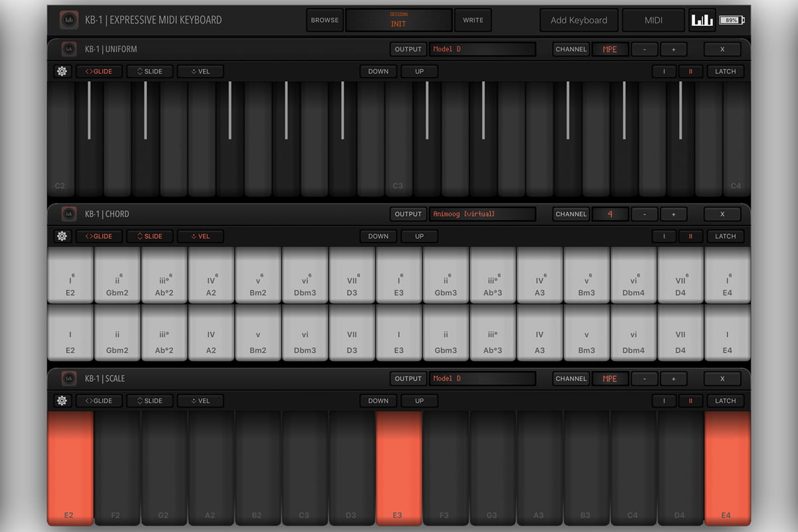Viewport: 798px width, 532px height.
Task: Open settings gear of Chord keyboard
Action: point(62,236)
